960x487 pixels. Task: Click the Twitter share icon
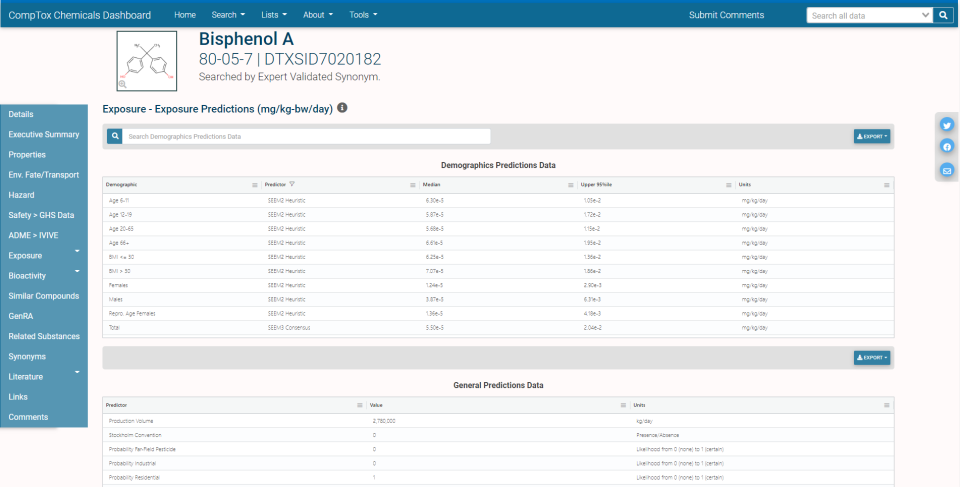[946, 125]
